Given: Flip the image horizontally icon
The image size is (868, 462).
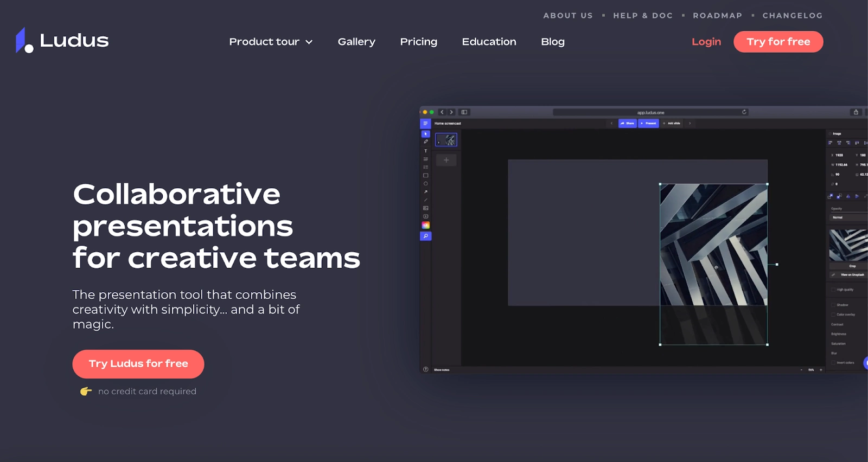Looking at the screenshot, I should (x=848, y=196).
